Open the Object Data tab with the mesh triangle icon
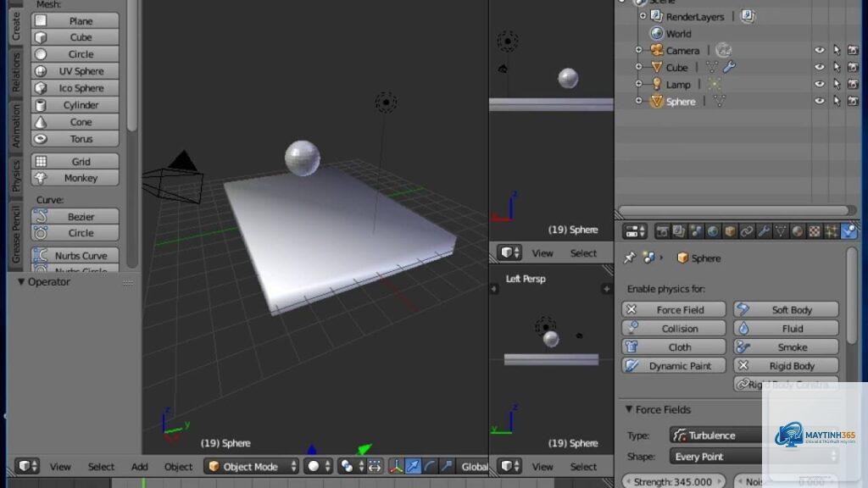The image size is (868, 488). click(x=781, y=231)
